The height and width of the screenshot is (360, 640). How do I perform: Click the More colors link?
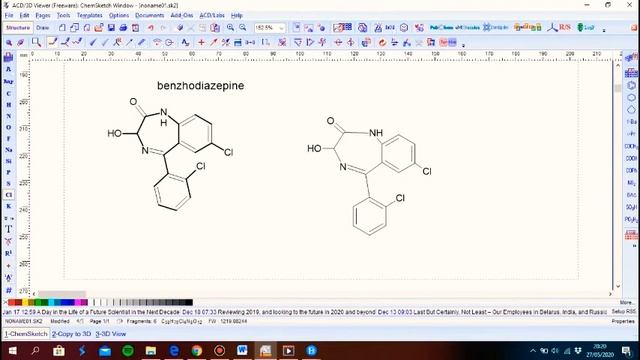[626, 302]
